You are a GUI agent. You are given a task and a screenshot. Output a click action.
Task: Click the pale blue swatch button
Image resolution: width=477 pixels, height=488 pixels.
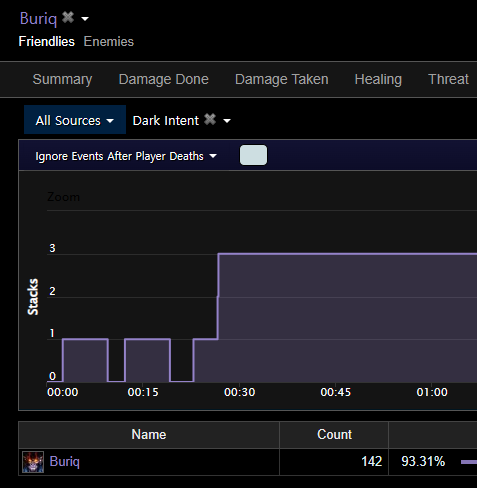click(x=253, y=155)
